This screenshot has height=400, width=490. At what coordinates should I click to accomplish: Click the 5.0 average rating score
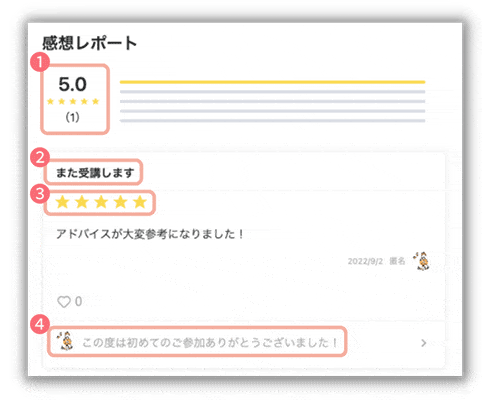pyautogui.click(x=73, y=84)
